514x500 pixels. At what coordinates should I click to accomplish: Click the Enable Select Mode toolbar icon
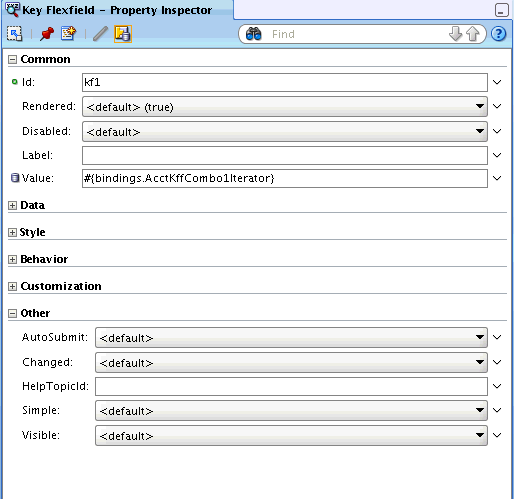point(14,34)
